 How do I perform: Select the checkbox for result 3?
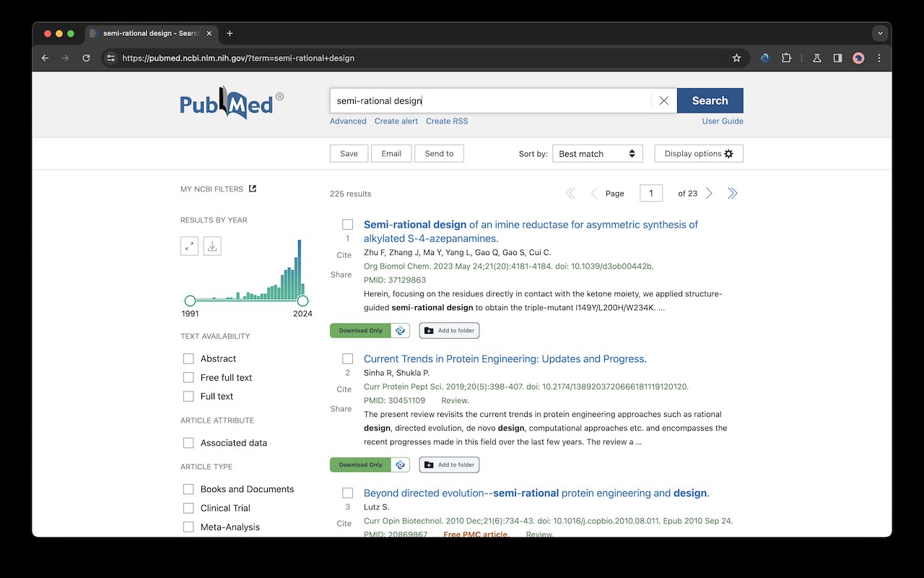tap(347, 493)
